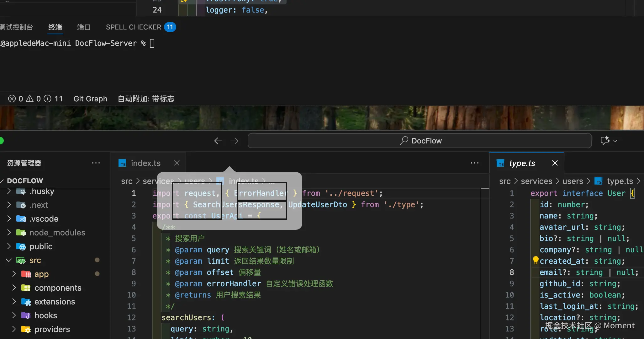
Task: Switch to the SPELL CHECKER panel tab
Action: [x=134, y=27]
